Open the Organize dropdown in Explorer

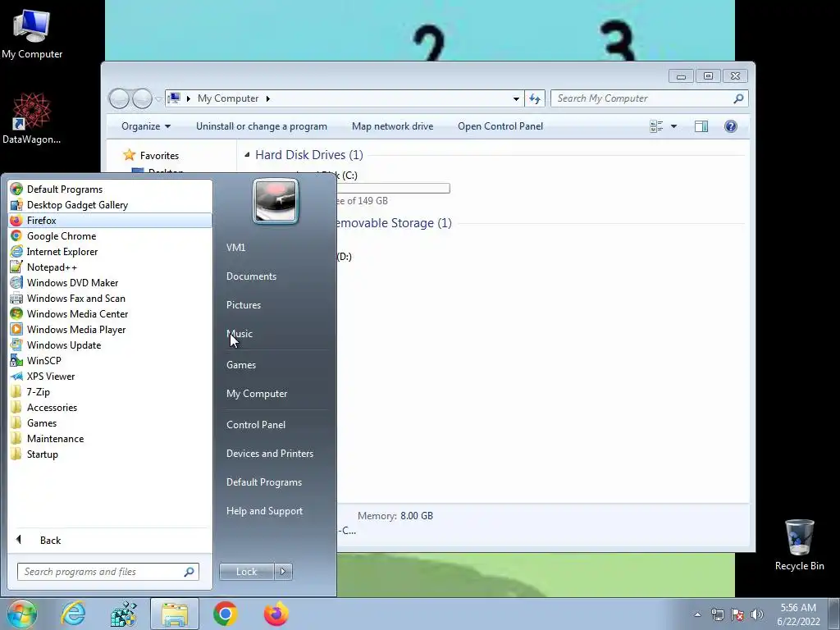point(146,126)
